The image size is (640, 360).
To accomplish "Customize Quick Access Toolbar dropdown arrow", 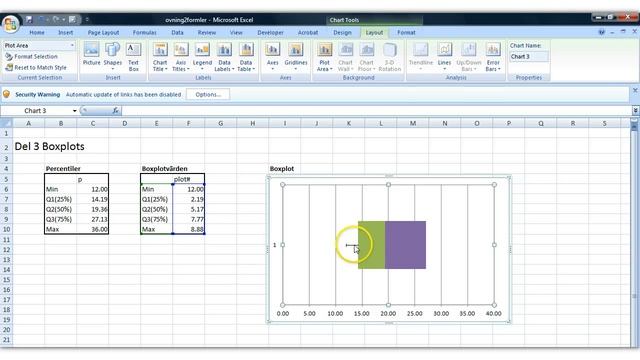I will [87, 19].
